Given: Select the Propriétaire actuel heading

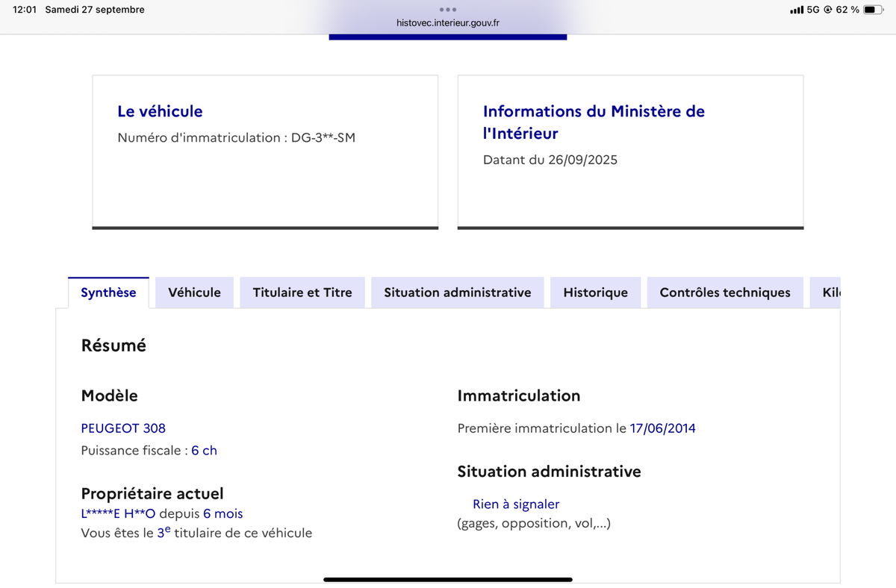Looking at the screenshot, I should click(152, 494).
